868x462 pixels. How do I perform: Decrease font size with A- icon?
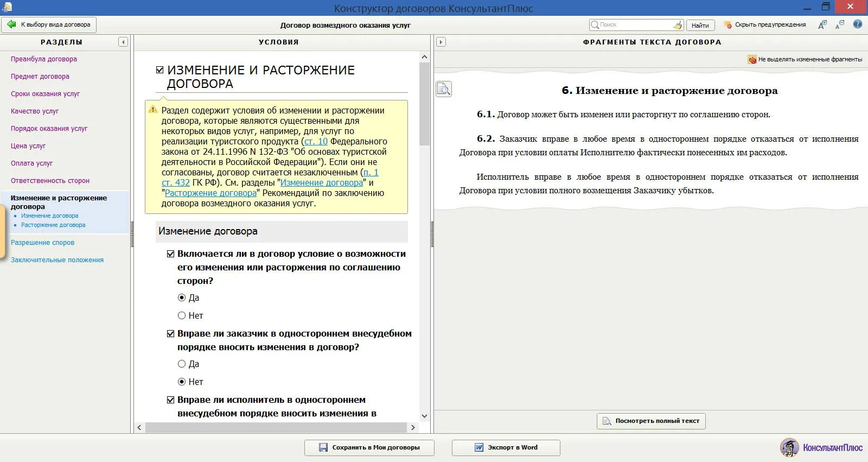click(840, 24)
